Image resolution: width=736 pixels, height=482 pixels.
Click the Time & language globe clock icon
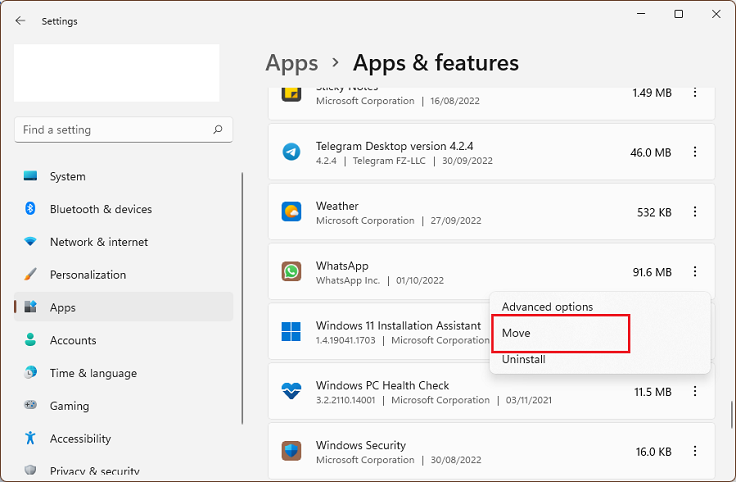pyautogui.click(x=31, y=373)
